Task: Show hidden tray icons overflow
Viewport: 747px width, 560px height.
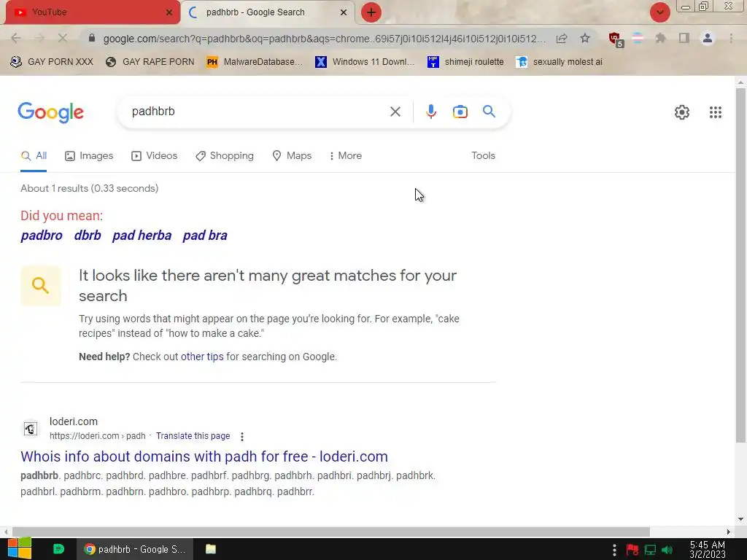Action: (614, 550)
